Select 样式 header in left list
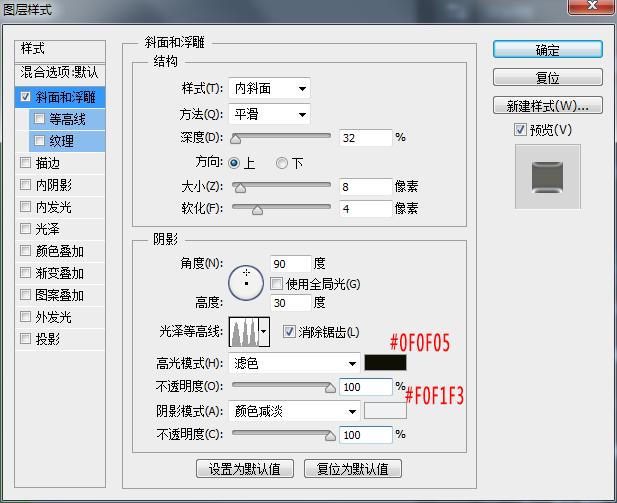 point(60,49)
